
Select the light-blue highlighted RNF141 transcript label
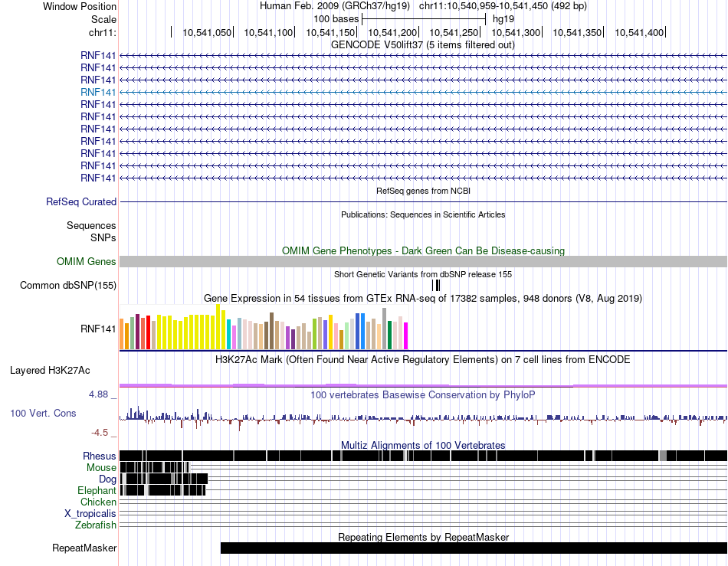(98, 93)
